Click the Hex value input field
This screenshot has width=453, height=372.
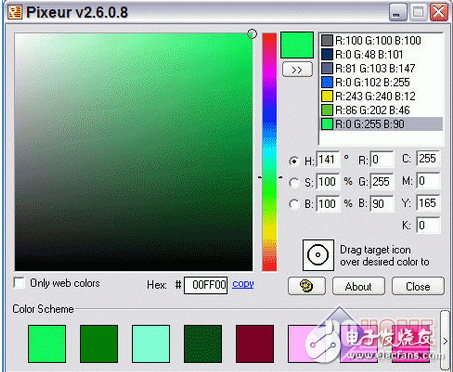206,285
